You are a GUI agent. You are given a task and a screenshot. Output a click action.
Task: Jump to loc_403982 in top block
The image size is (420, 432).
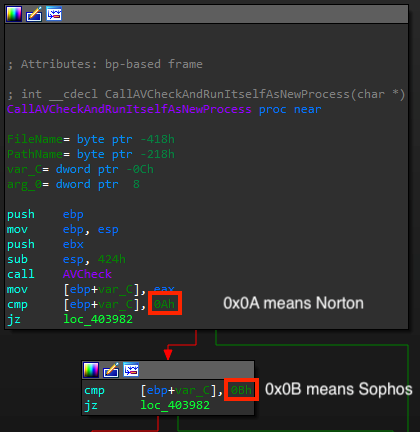coord(98,319)
